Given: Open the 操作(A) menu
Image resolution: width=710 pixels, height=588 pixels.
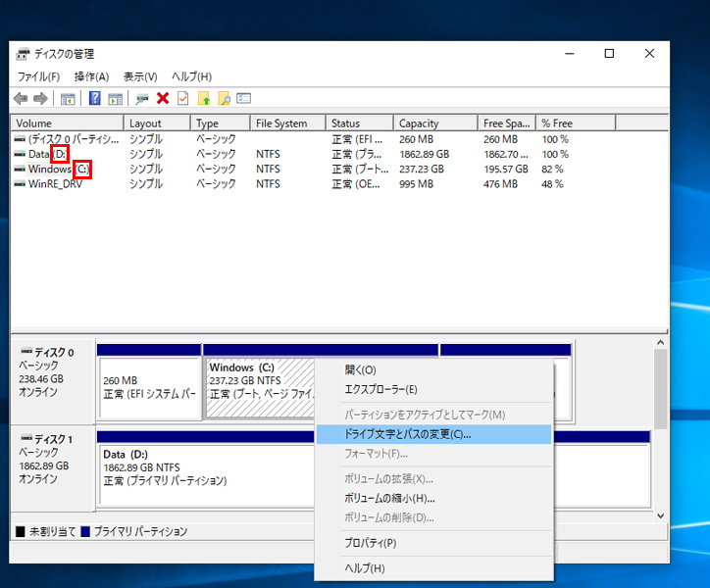Looking at the screenshot, I should pyautogui.click(x=91, y=76).
